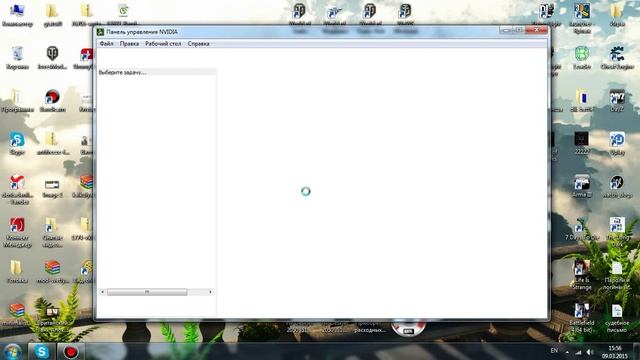The image size is (640, 360).
Task: Select the black 22222 desktop icon
Action: [582, 143]
